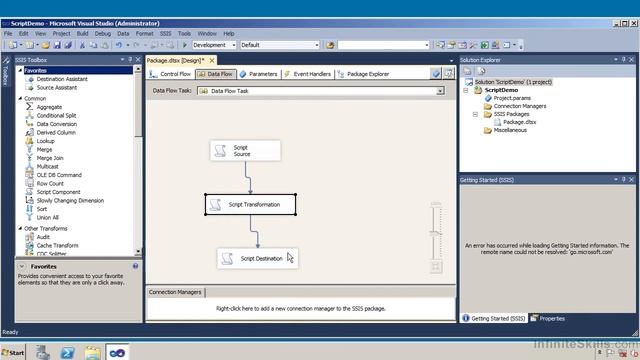The image size is (640, 360).
Task: Open the empty Find combo box dropdown
Action: (x=427, y=45)
